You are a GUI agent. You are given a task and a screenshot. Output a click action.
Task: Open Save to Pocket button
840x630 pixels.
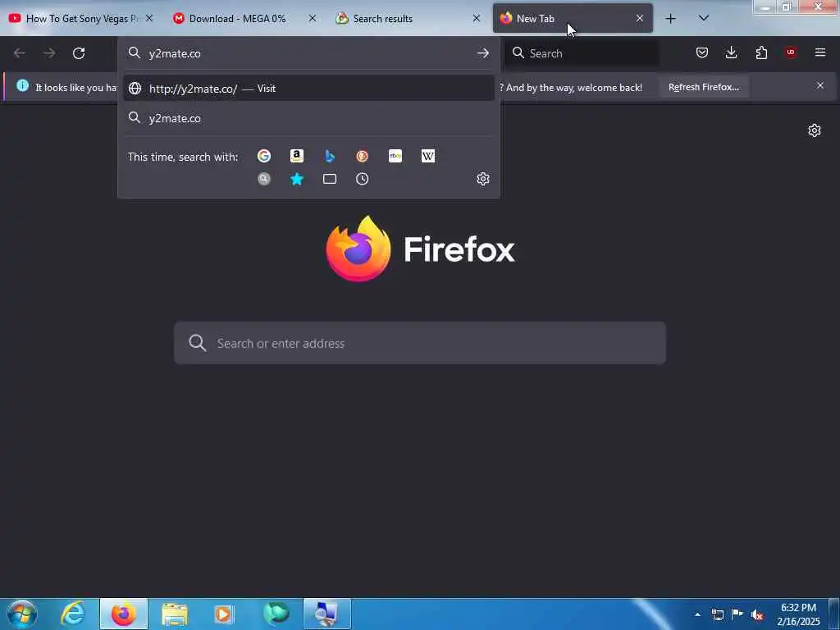point(702,52)
